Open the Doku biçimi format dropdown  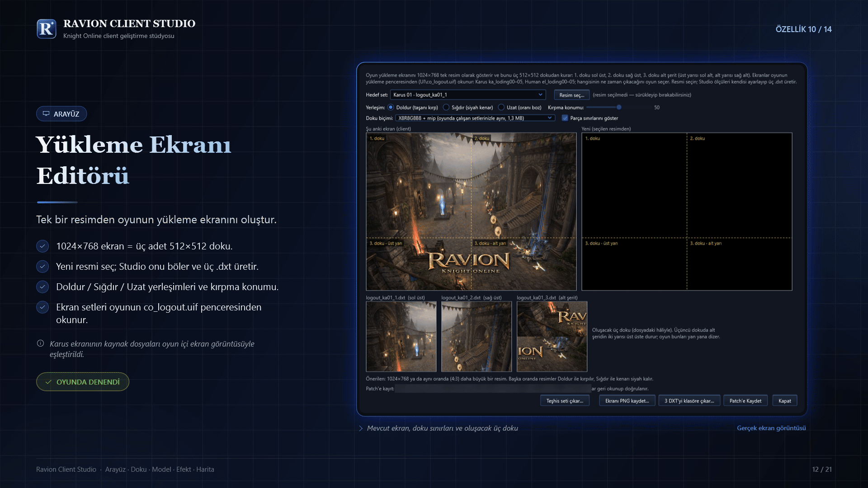pos(475,118)
